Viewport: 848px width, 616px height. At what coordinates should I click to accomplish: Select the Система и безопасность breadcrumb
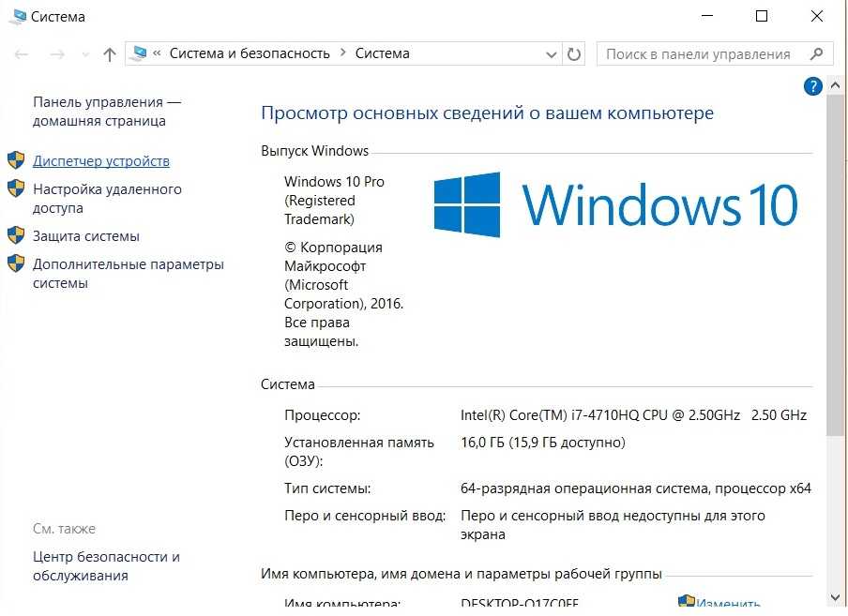tap(250, 53)
